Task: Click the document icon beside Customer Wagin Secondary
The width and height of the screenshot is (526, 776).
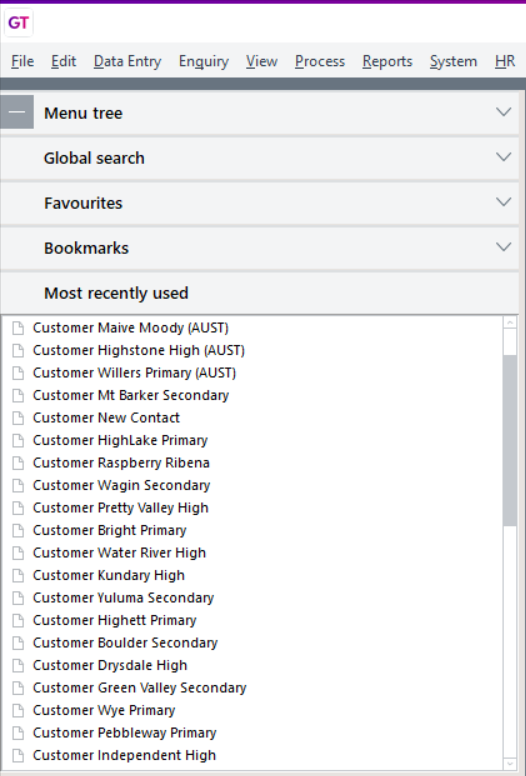Action: tap(18, 485)
